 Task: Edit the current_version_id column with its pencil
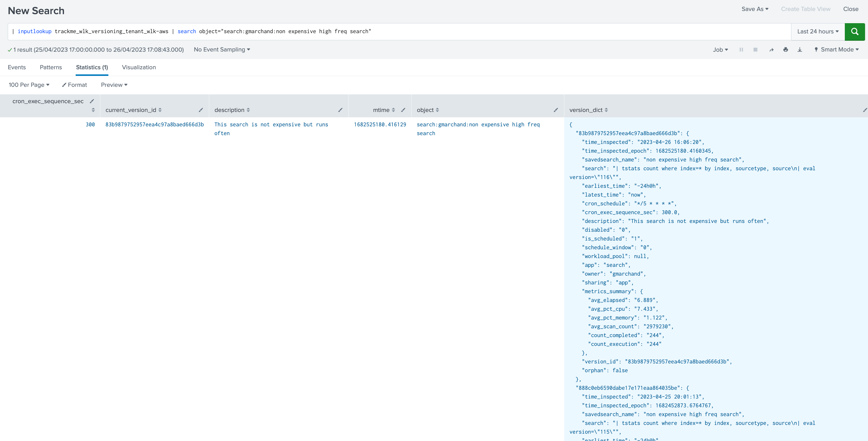[201, 110]
